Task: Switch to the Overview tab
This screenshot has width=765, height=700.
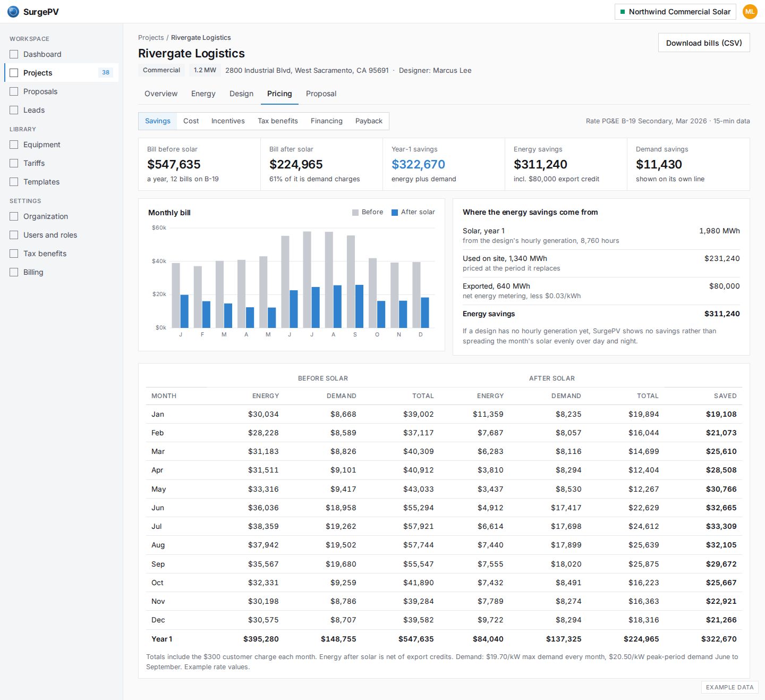Action: (161, 94)
